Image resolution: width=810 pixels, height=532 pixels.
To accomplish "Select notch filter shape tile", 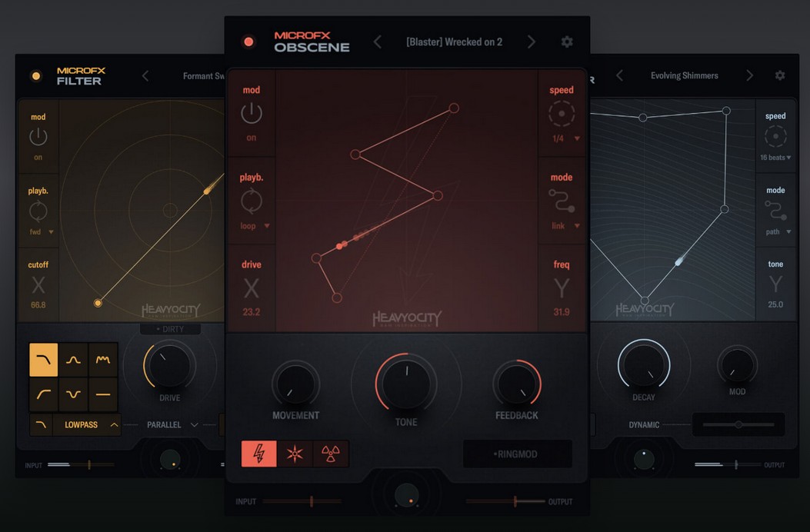I will (73, 394).
